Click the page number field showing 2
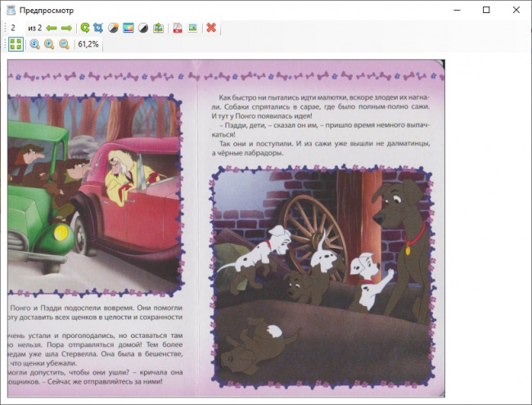The height and width of the screenshot is (405, 532). tap(16, 28)
